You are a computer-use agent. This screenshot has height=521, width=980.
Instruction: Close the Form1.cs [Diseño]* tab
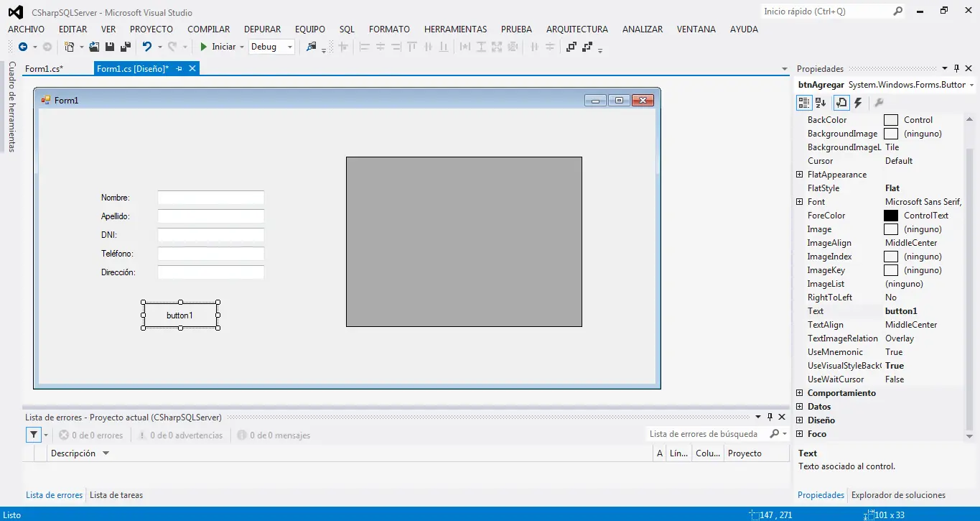[192, 69]
